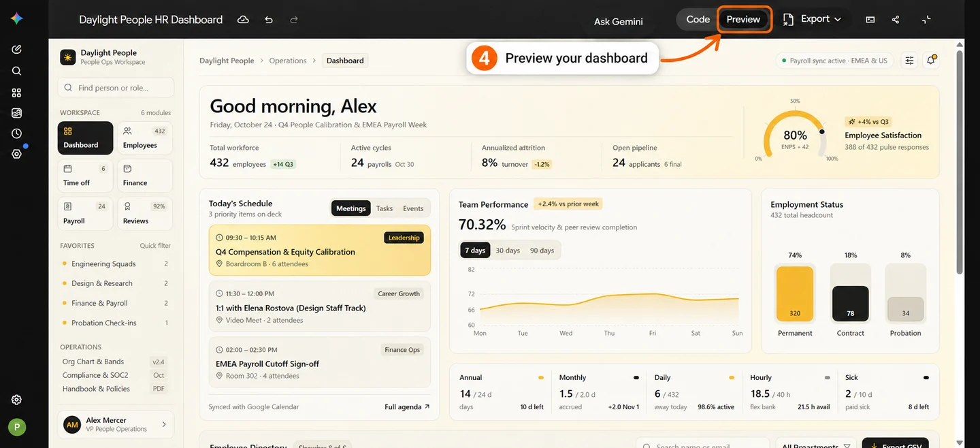The height and width of the screenshot is (448, 980).
Task: Open filter sliders icon near Payroll sync
Action: (909, 61)
